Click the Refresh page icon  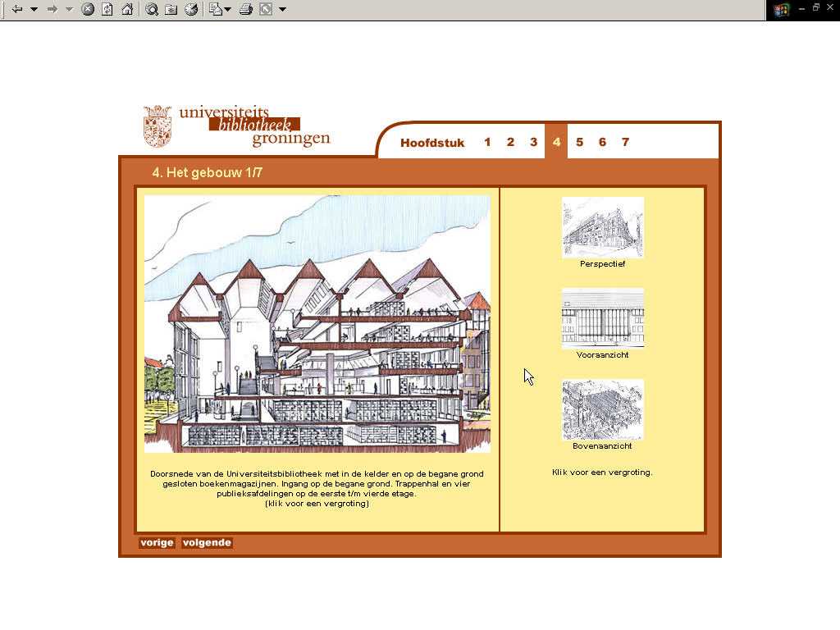(107, 9)
